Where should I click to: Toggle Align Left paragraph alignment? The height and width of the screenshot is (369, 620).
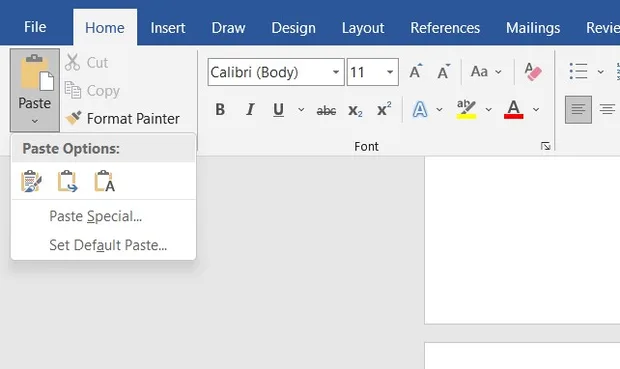click(578, 110)
